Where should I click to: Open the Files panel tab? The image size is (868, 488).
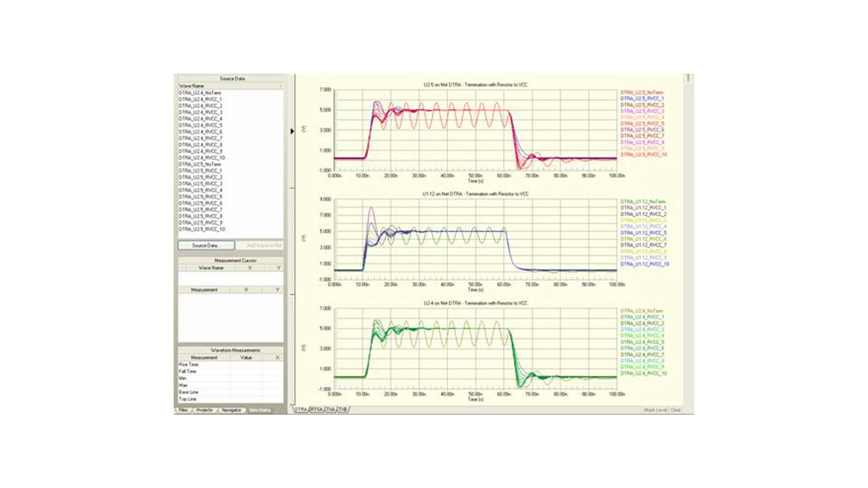[x=183, y=410]
